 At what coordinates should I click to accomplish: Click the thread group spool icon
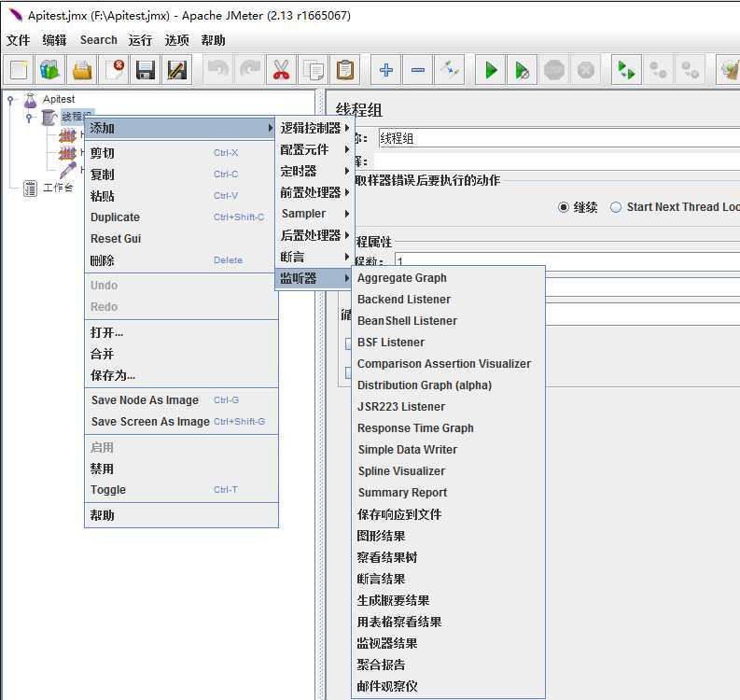click(x=49, y=118)
